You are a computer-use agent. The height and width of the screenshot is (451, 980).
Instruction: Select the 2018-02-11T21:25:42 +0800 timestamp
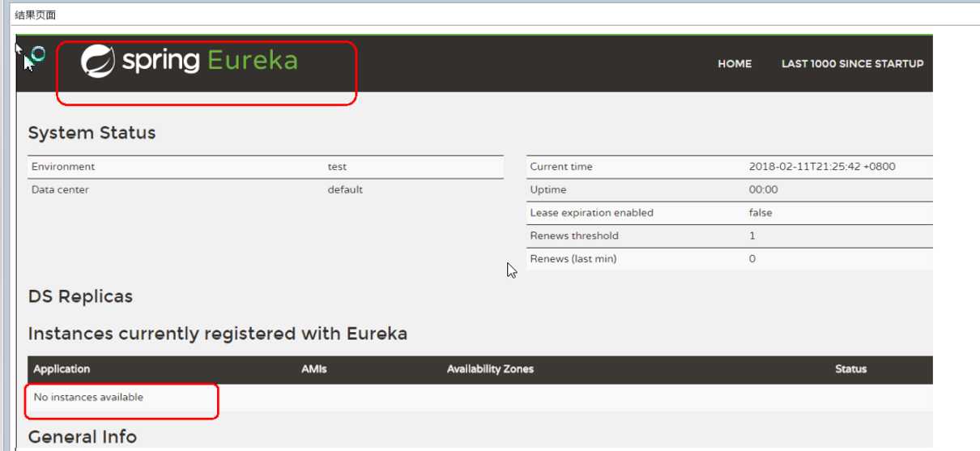[822, 167]
